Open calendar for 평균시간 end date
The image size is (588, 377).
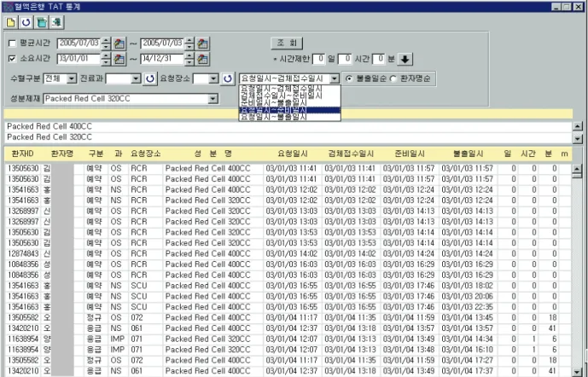(203, 43)
